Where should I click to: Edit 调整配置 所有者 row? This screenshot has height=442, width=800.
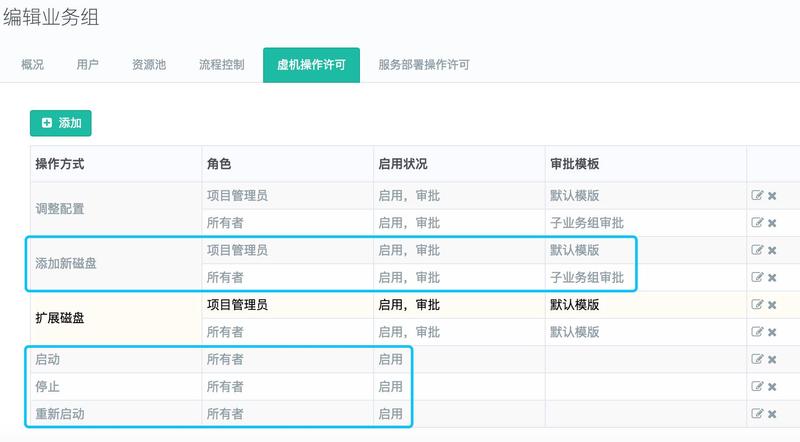757,223
